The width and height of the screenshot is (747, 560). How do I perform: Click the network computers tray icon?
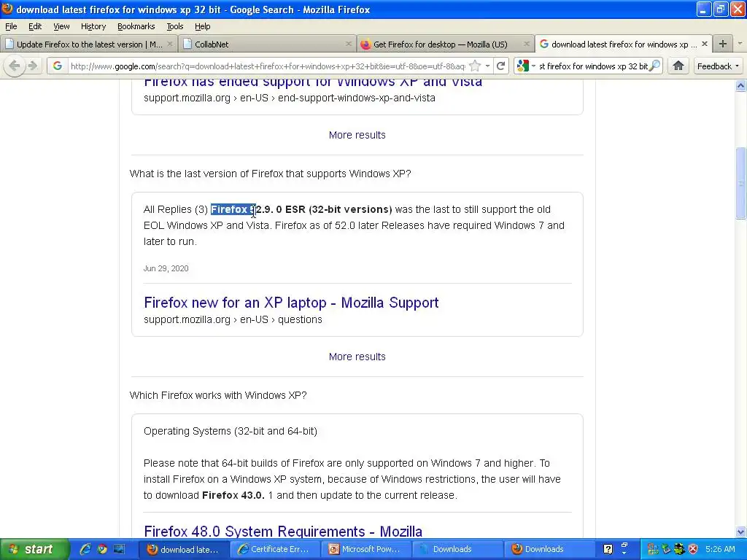(x=653, y=549)
